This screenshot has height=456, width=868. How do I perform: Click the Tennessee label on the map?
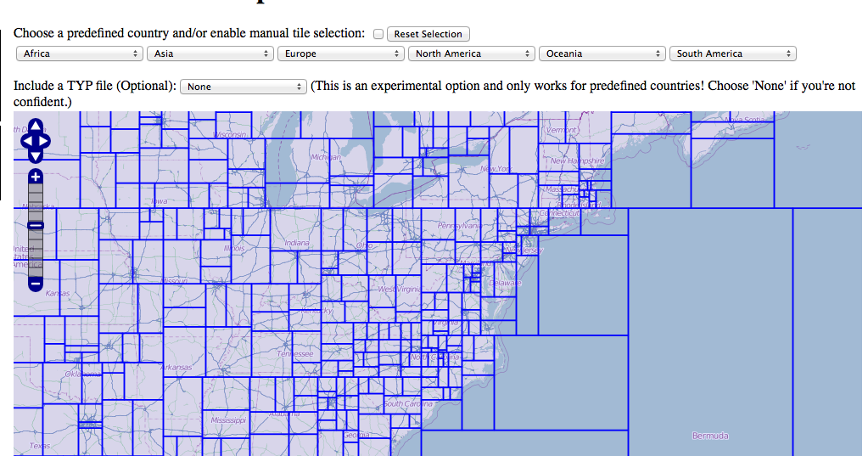click(x=295, y=353)
